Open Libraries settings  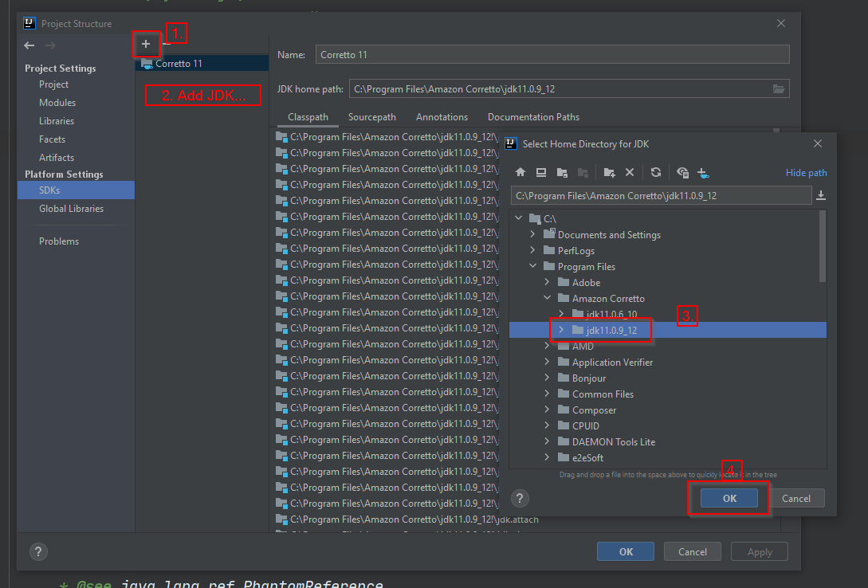[x=57, y=121]
